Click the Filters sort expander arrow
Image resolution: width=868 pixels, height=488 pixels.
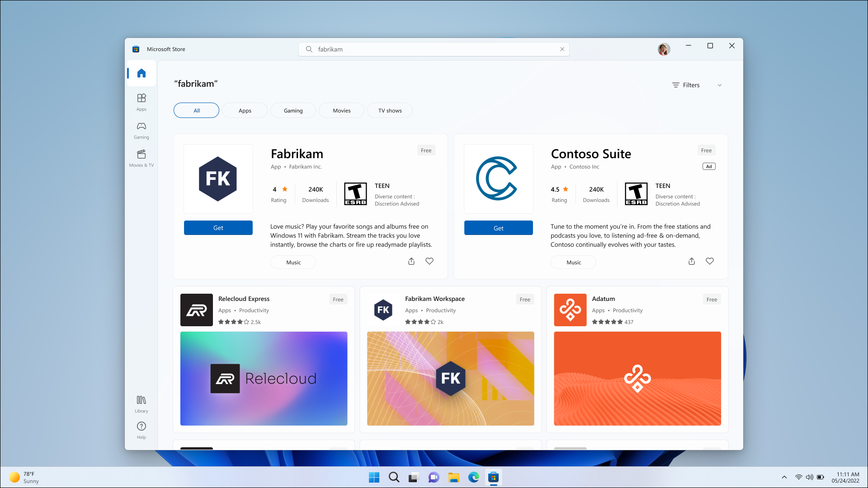[720, 85]
